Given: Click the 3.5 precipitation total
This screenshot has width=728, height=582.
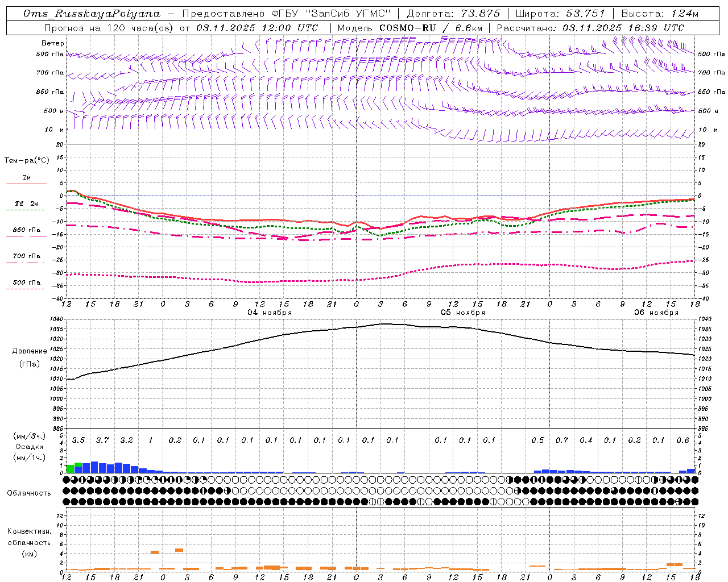Looking at the screenshot, I should [78, 440].
